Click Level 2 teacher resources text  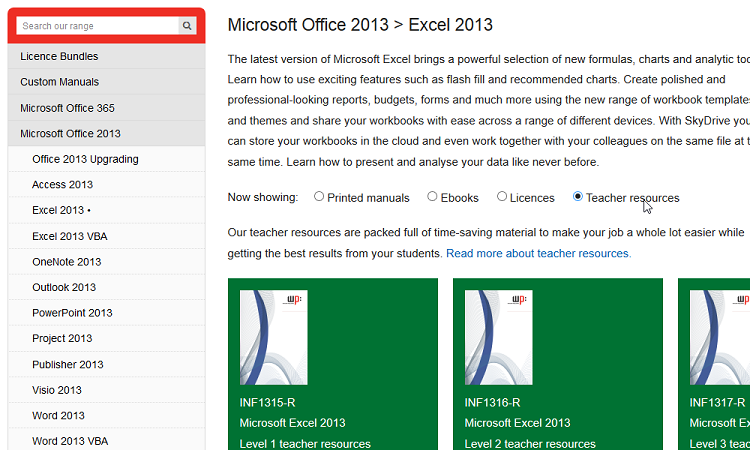(530, 444)
